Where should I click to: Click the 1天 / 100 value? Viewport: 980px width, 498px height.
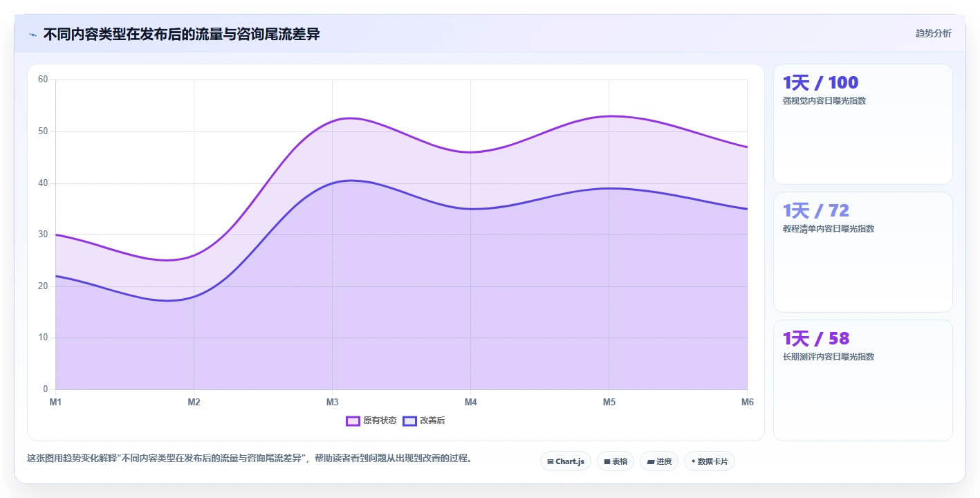pos(820,83)
